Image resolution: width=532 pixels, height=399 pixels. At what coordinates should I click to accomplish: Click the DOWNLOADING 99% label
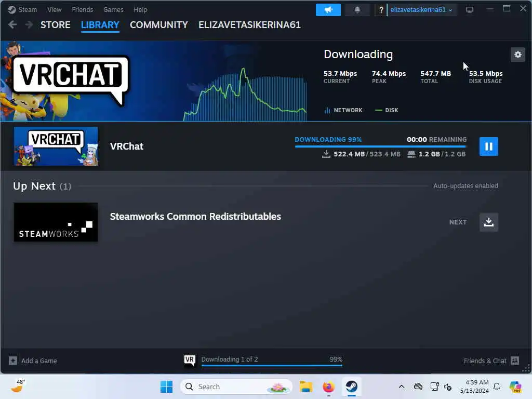tap(328, 139)
